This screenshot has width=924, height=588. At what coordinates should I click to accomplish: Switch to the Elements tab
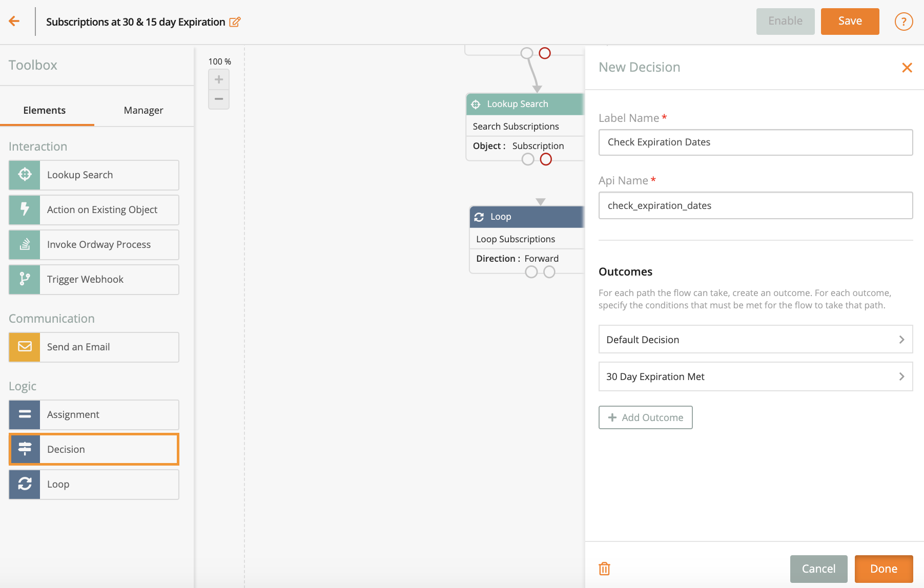[45, 110]
